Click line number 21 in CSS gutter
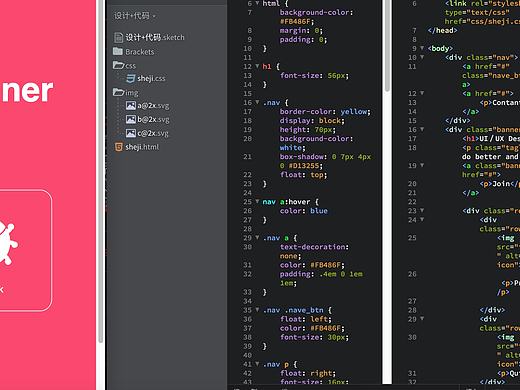The width and height of the screenshot is (520, 390). (x=247, y=157)
